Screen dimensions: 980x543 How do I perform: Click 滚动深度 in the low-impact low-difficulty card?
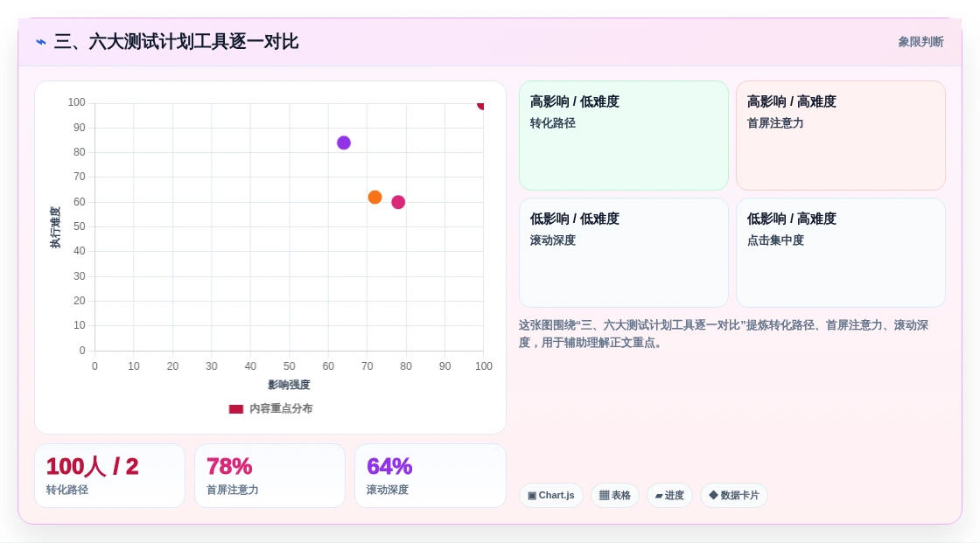pyautogui.click(x=552, y=240)
